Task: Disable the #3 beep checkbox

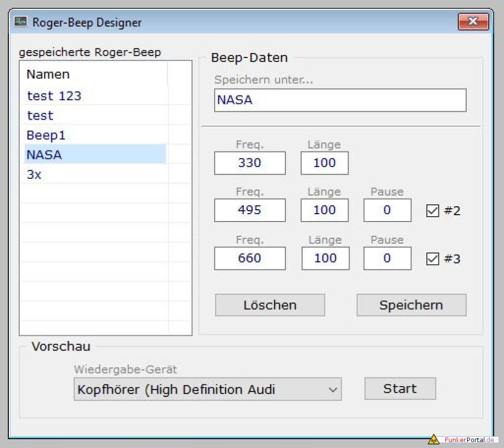Action: [x=432, y=259]
